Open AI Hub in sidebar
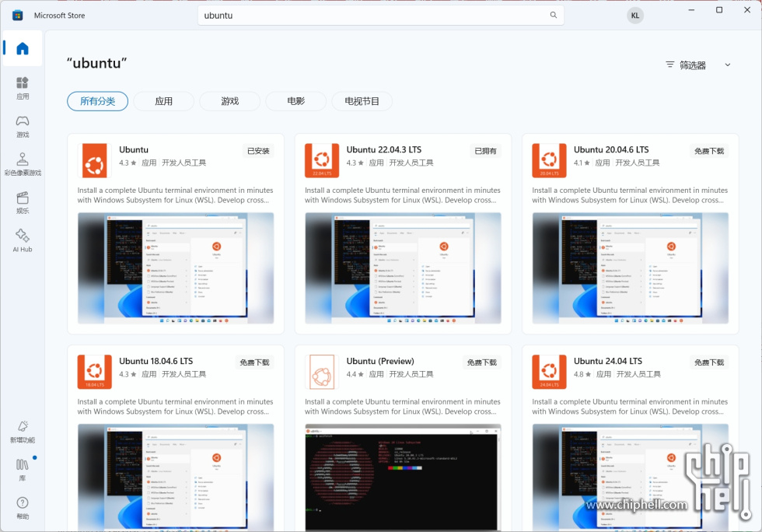This screenshot has width=762, height=532. (23, 240)
